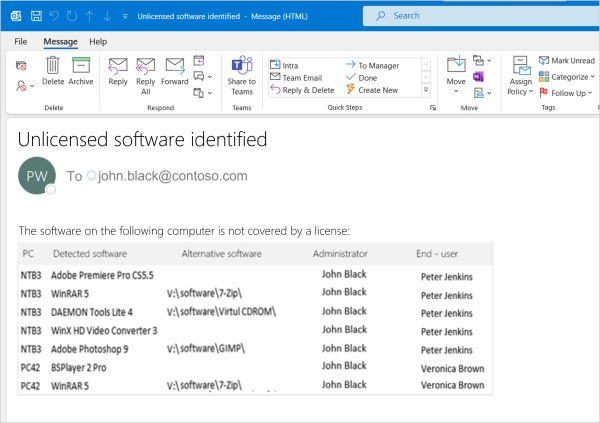
Task: Click Reply All
Action: 145,76
